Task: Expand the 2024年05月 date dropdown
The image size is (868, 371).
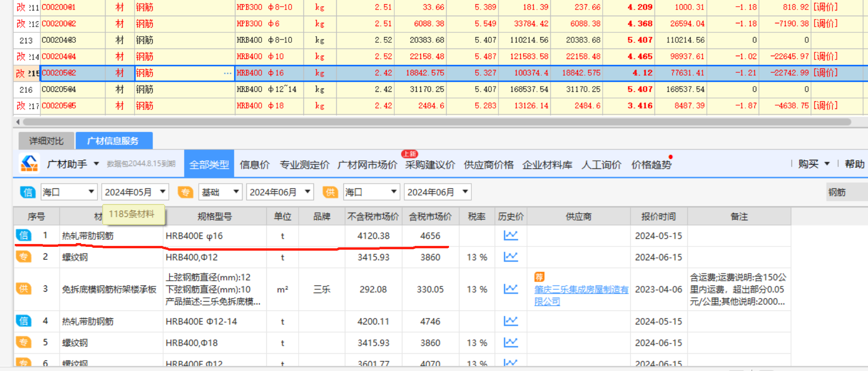Action: [163, 192]
